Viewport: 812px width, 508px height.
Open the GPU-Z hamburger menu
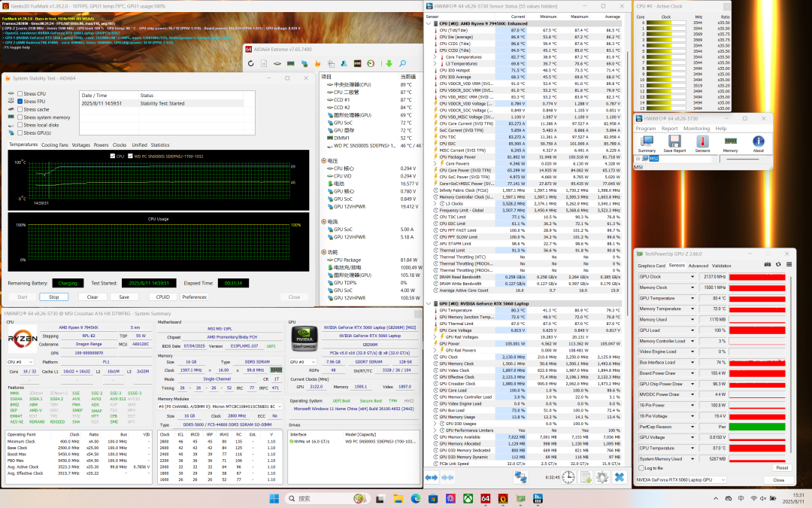789,264
